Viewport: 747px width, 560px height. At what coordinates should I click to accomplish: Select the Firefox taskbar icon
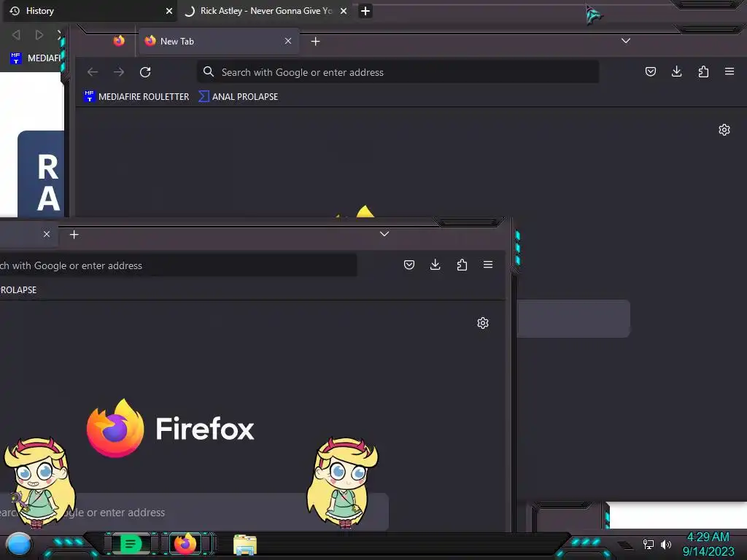point(185,543)
